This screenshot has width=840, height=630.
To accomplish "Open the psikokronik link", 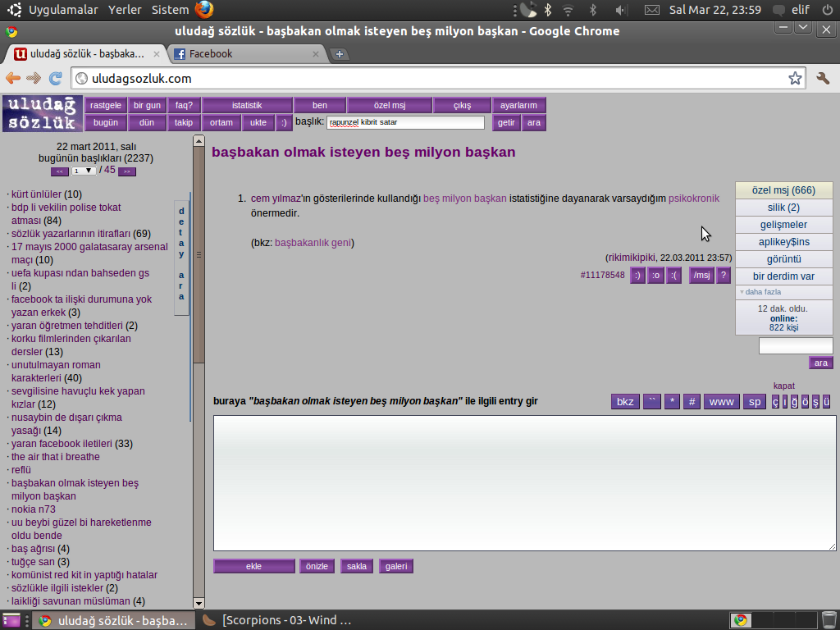I will click(x=694, y=199).
